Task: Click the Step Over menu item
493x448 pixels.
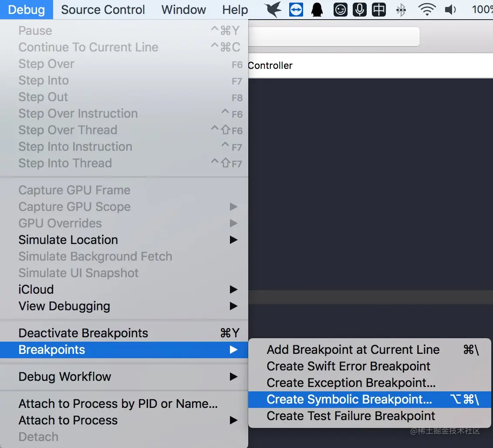Action: click(x=124, y=64)
